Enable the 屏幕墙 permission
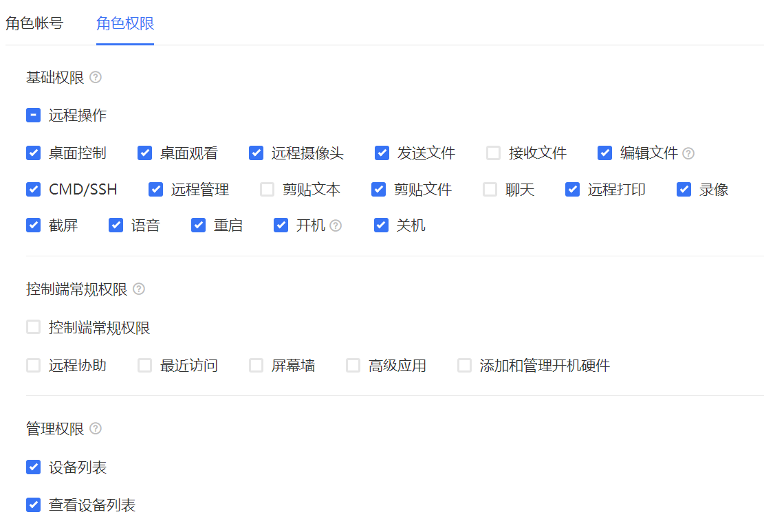This screenshot has height=532, width=764. (256, 365)
